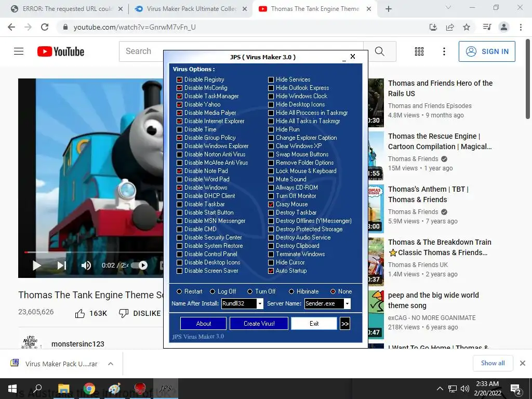The image size is (532, 399).
Task: Open the Paint app on taskbar
Action: tap(114, 389)
